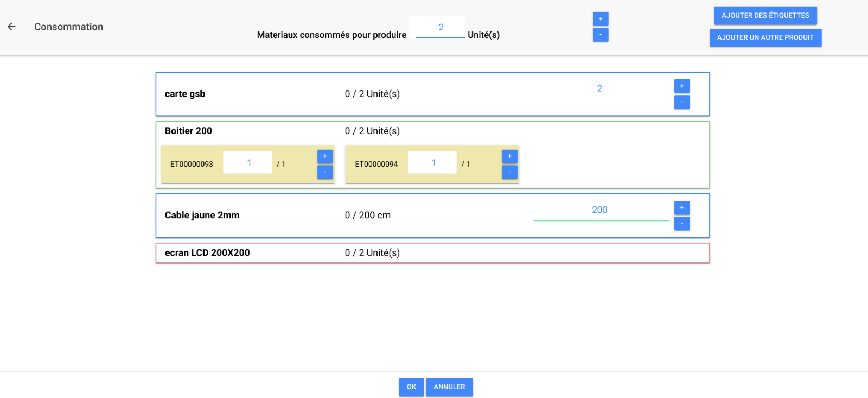Go back using the arrow icon
Screen dimensions: 868x398
pyautogui.click(x=11, y=27)
